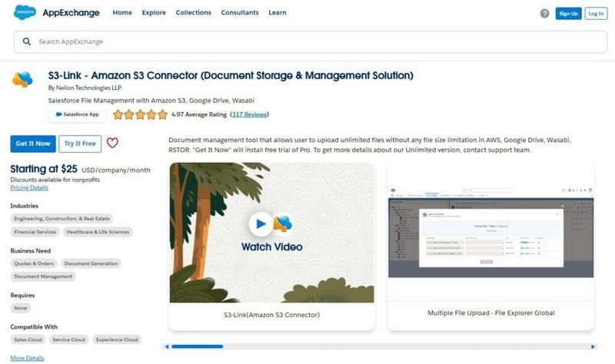Click Multiple File Upload - File Explorer Global caption

[x=491, y=313]
